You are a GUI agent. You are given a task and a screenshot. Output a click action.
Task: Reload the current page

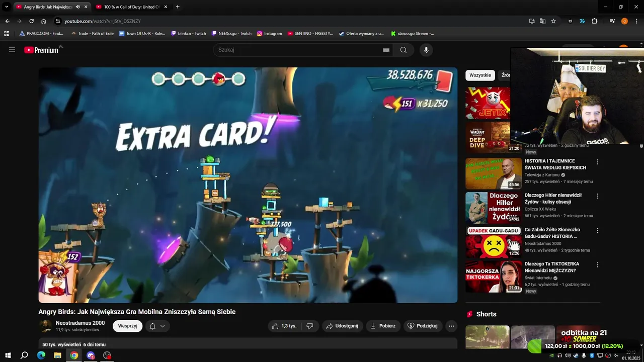click(x=31, y=21)
